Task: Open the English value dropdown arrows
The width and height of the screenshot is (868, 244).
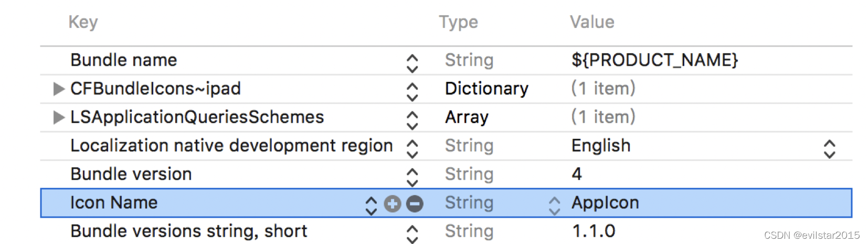Action: [829, 149]
